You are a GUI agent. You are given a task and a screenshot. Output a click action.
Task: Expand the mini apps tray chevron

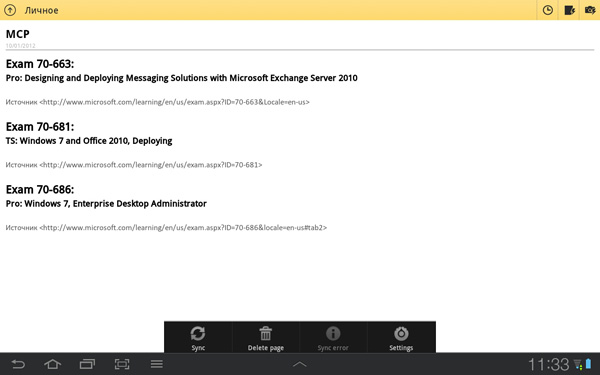(300, 364)
